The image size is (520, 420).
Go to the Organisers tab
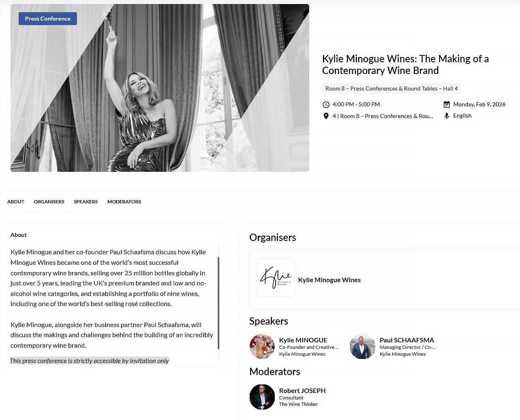49,202
